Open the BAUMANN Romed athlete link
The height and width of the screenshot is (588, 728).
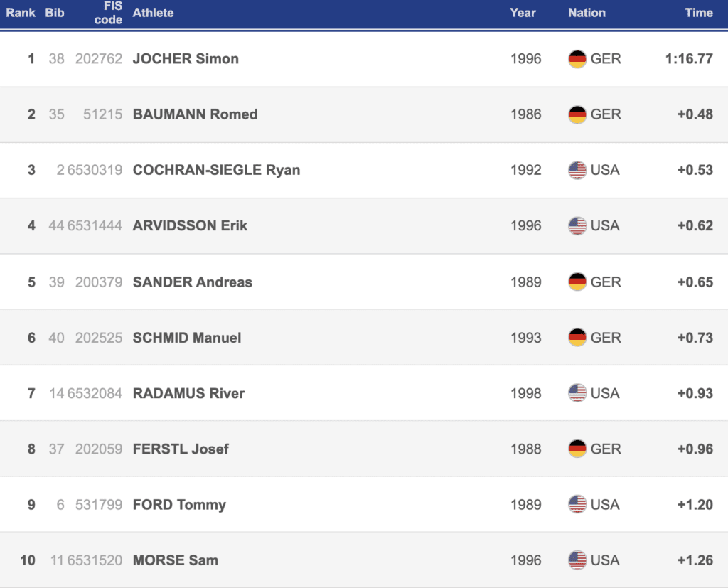[195, 114]
